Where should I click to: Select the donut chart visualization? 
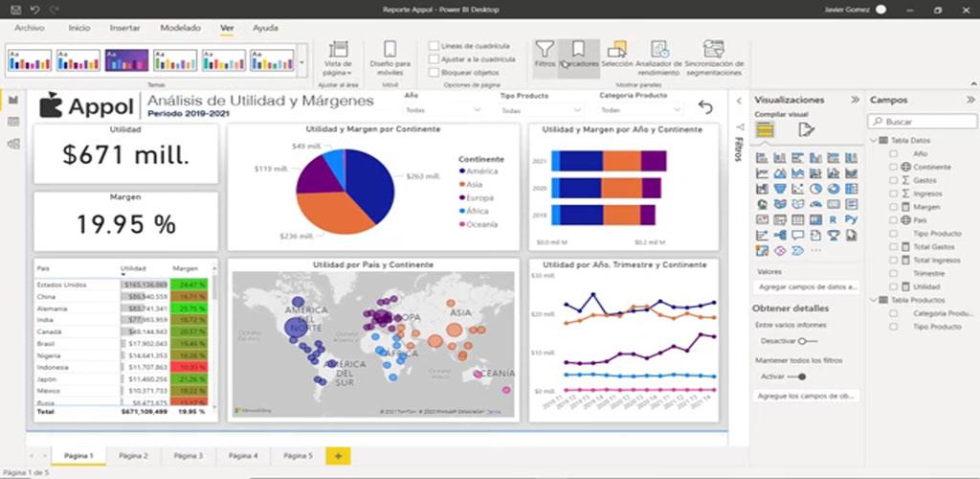coord(834,188)
